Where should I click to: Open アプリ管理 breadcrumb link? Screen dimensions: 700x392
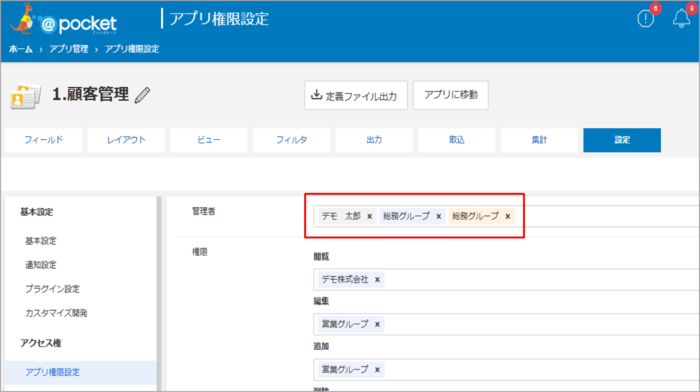pos(68,49)
